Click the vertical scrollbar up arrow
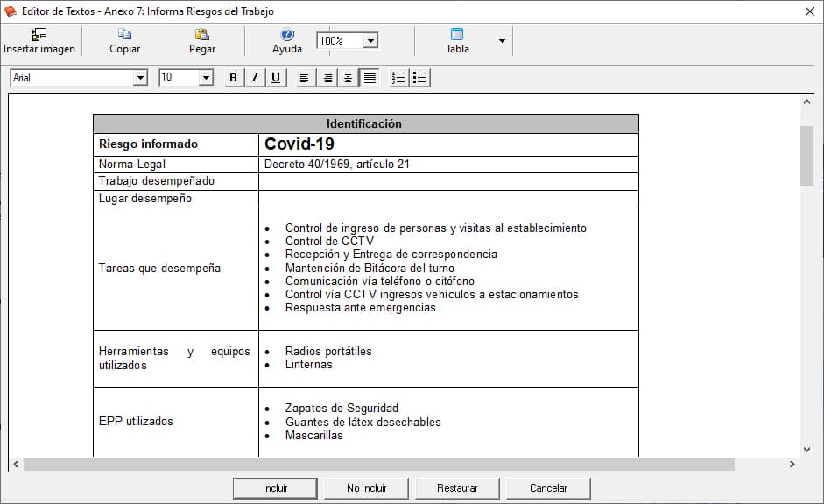This screenshot has width=824, height=504. [806, 101]
